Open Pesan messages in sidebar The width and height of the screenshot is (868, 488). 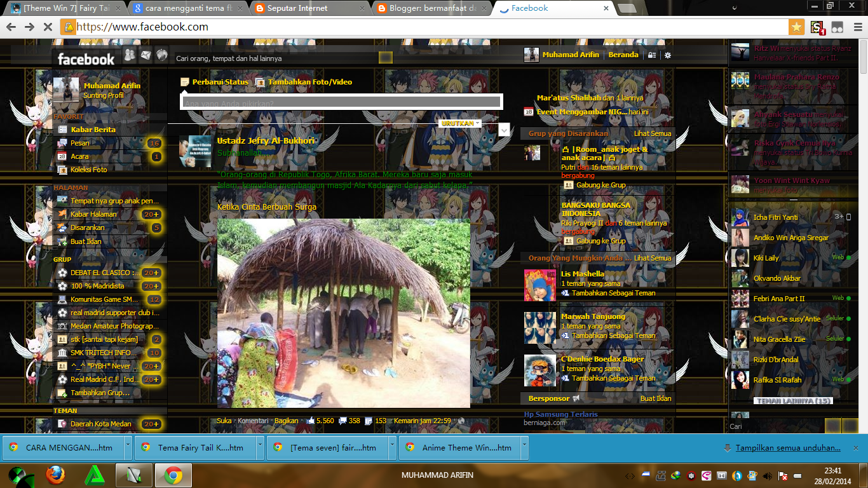pyautogui.click(x=109, y=143)
